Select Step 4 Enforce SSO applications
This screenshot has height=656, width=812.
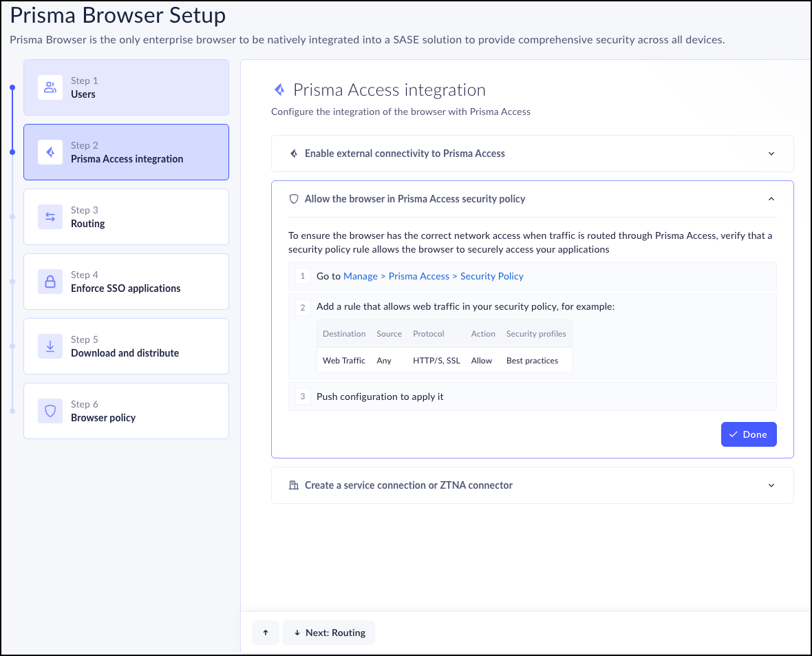(127, 282)
